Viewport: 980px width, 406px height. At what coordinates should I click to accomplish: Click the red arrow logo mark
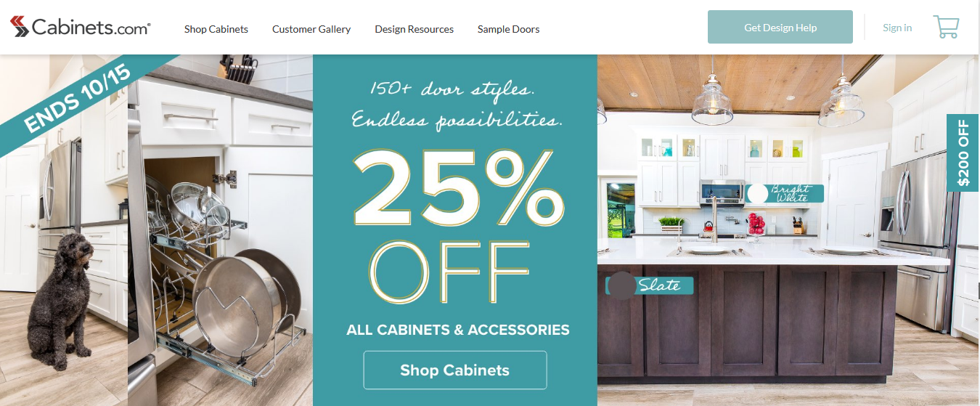[x=20, y=28]
